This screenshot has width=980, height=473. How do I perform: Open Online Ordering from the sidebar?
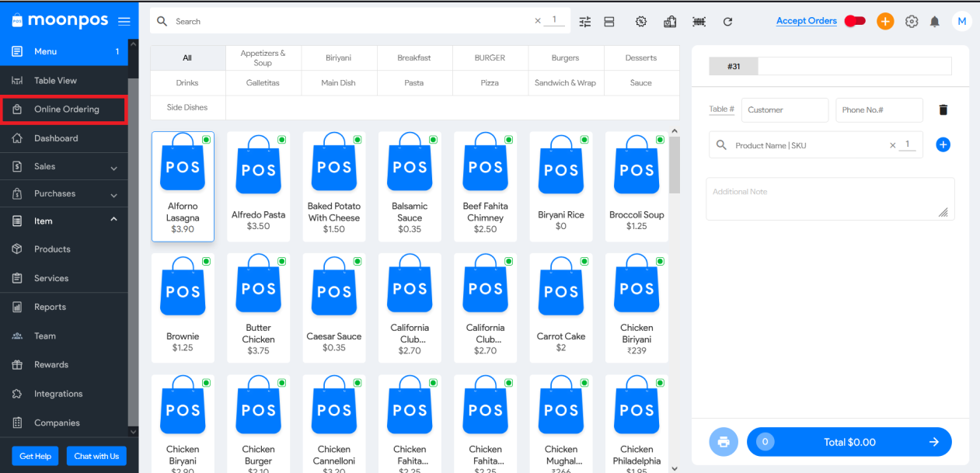66,110
